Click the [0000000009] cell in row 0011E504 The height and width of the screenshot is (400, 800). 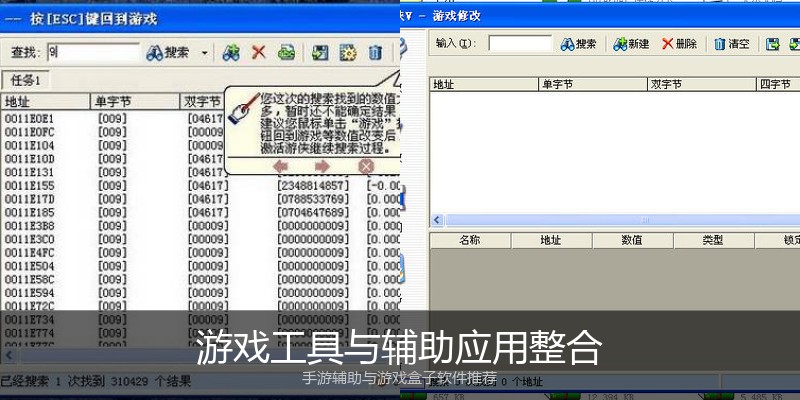click(x=313, y=266)
